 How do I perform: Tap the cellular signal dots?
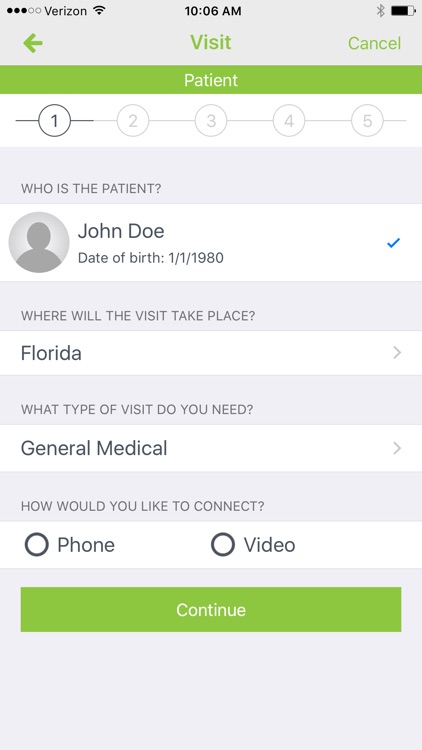(24, 11)
